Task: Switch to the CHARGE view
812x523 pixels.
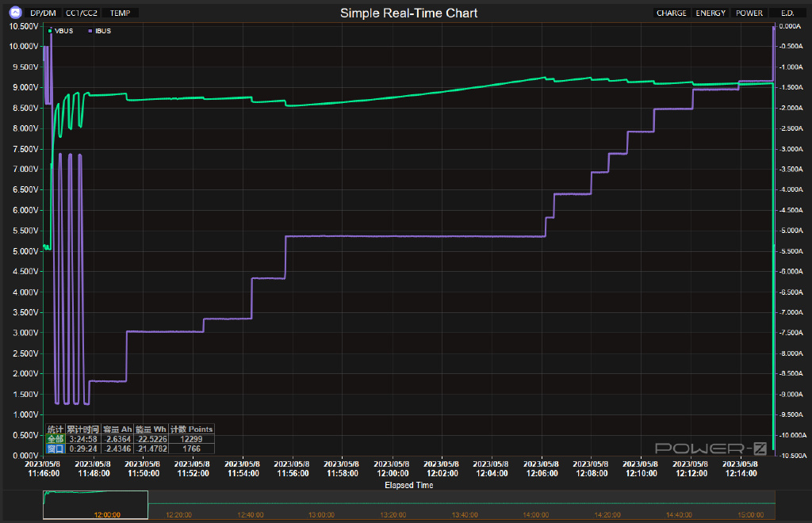Action: (671, 13)
